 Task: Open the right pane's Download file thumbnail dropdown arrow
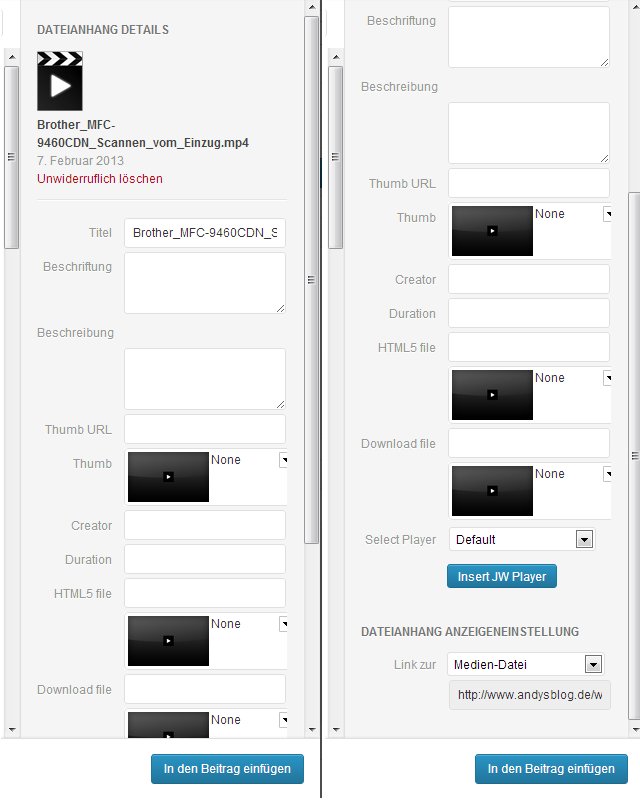[607, 474]
